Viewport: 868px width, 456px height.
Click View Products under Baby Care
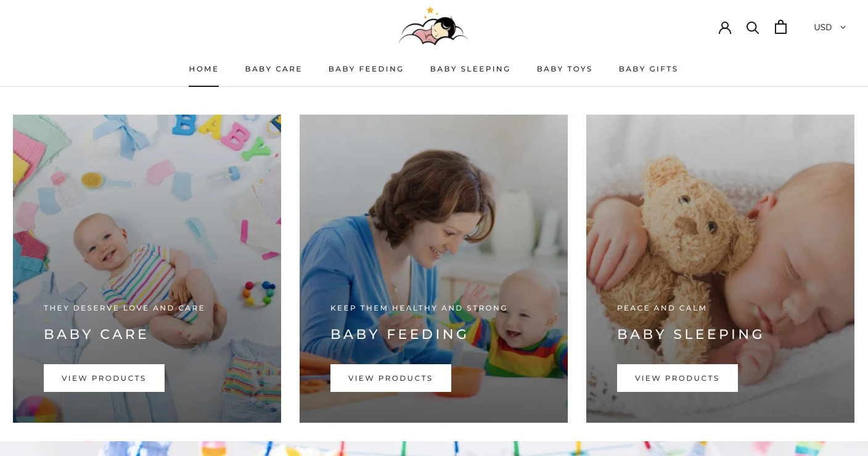click(x=104, y=378)
